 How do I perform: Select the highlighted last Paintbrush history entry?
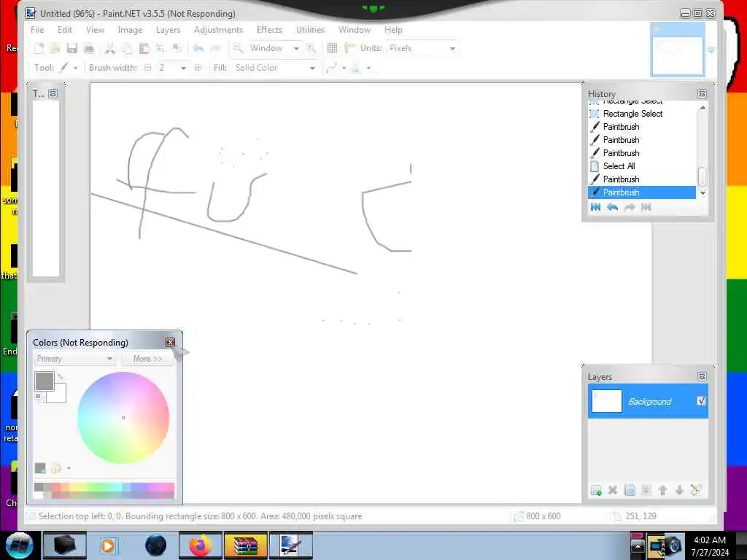click(x=642, y=192)
